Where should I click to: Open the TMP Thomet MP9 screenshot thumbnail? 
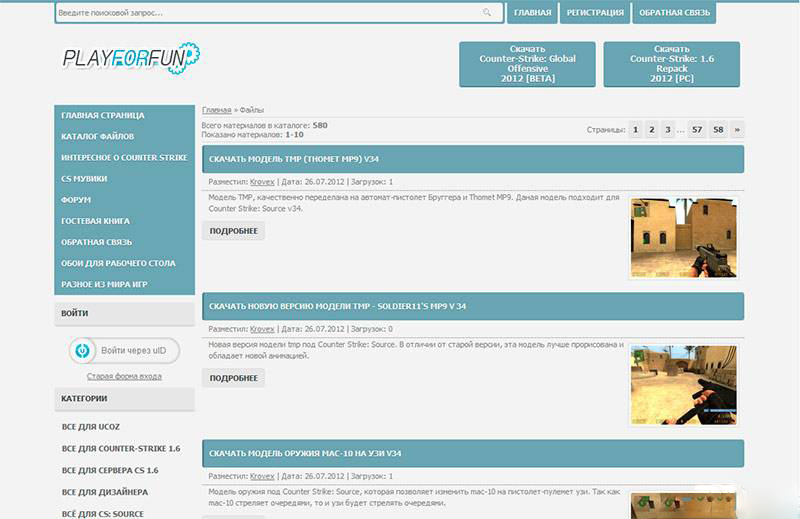point(684,238)
